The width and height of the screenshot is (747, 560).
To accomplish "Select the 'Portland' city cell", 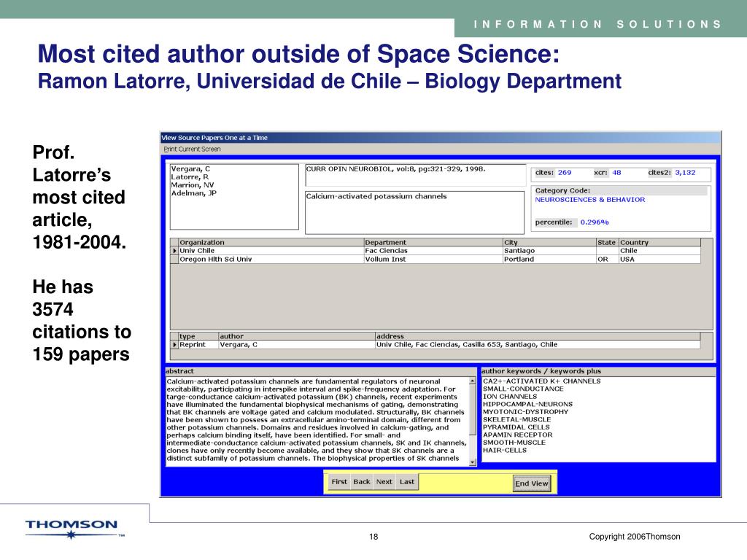I will click(550, 259).
